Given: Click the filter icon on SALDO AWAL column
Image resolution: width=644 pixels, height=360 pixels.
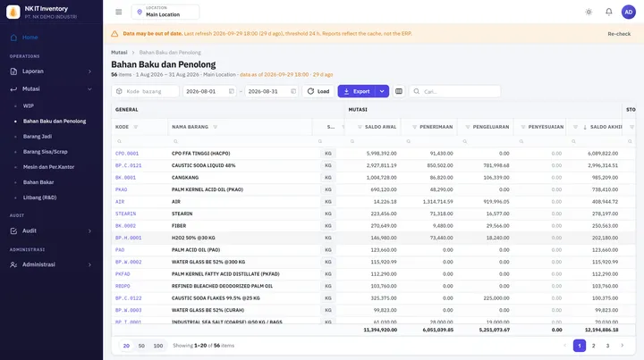Looking at the screenshot, I should pyautogui.click(x=360, y=127).
